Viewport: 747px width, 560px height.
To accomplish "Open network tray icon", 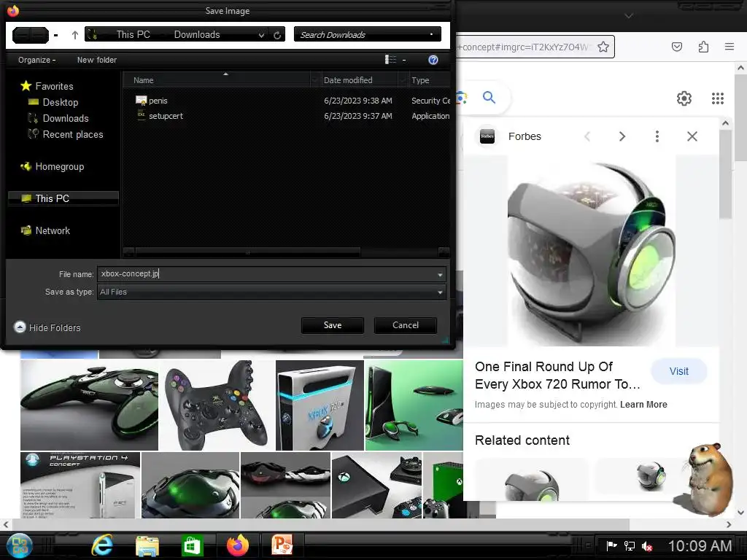I will pyautogui.click(x=630, y=546).
